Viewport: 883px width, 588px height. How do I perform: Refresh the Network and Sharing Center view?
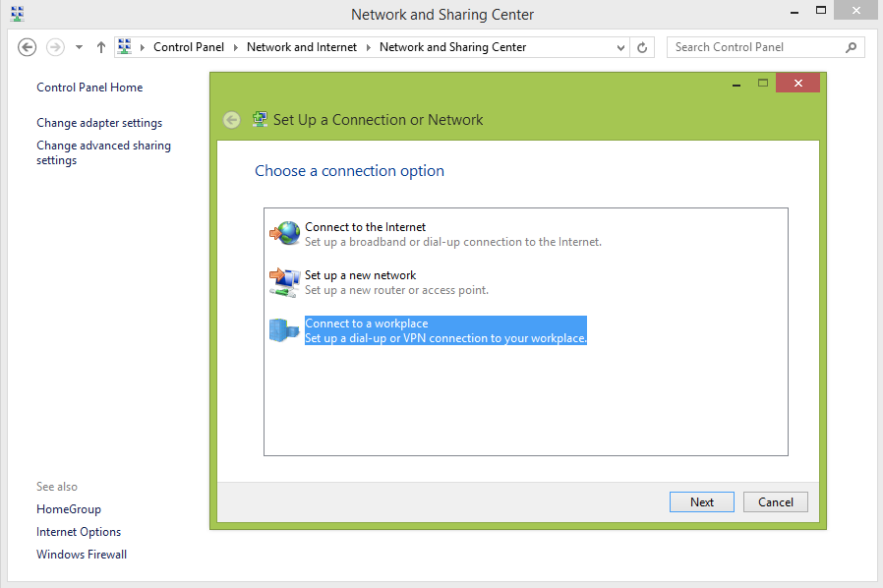pyautogui.click(x=643, y=47)
